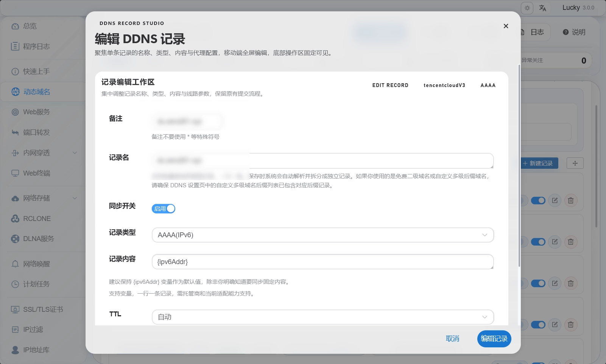The image size is (606, 364).
Task: Open the 记录类型 AAAA(IPv6) dropdown
Action: point(323,235)
